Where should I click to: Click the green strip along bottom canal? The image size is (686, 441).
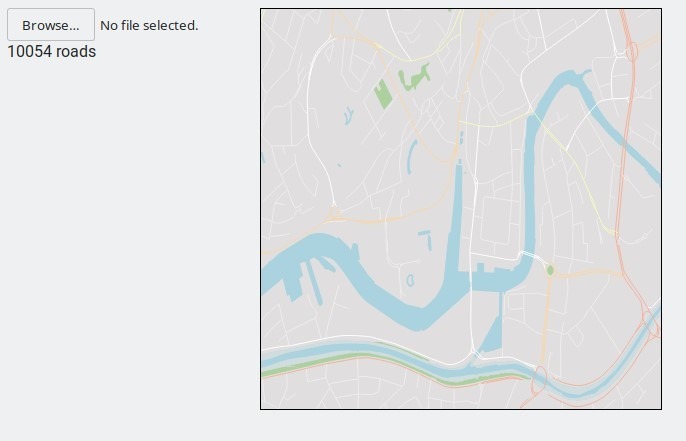[394, 365]
